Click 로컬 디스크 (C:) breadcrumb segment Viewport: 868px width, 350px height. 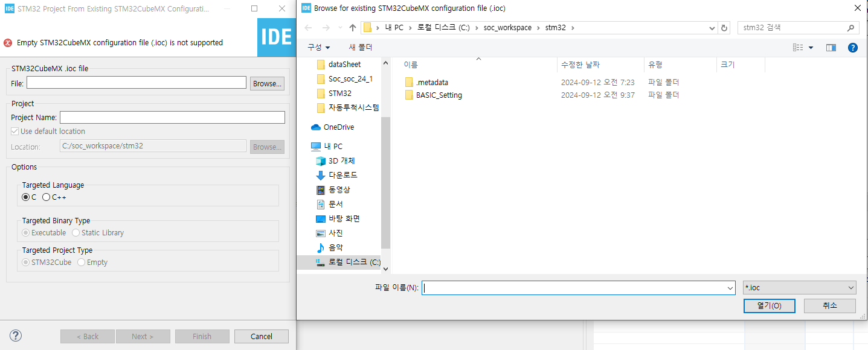(x=443, y=28)
